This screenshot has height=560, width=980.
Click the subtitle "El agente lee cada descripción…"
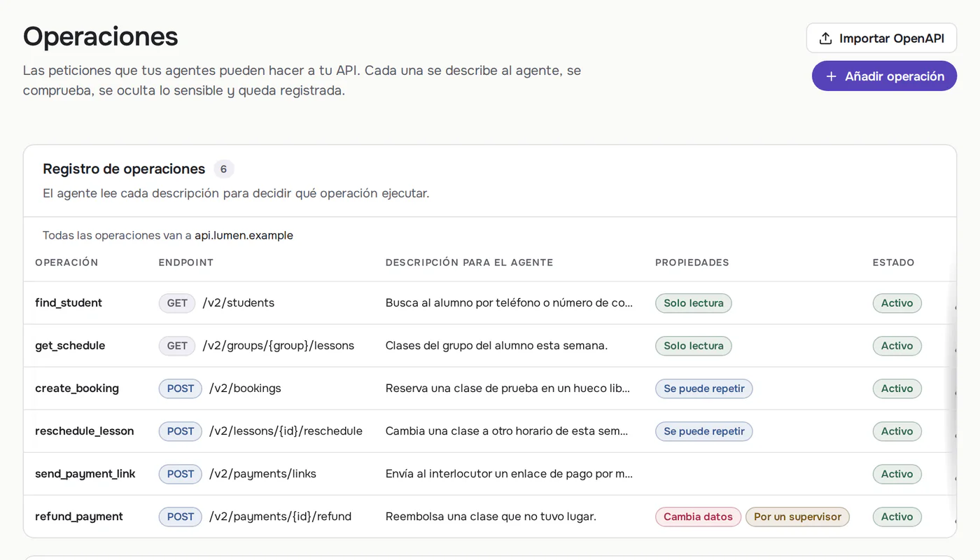click(x=236, y=193)
